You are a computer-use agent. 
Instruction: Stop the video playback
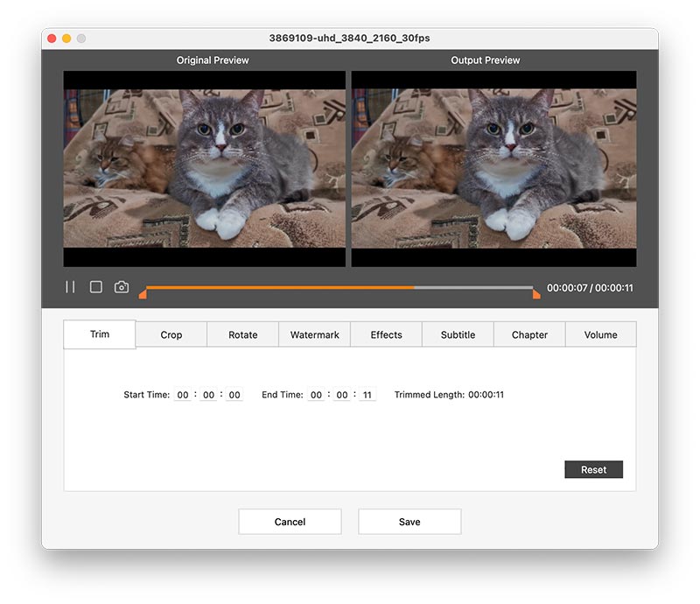tap(94, 286)
